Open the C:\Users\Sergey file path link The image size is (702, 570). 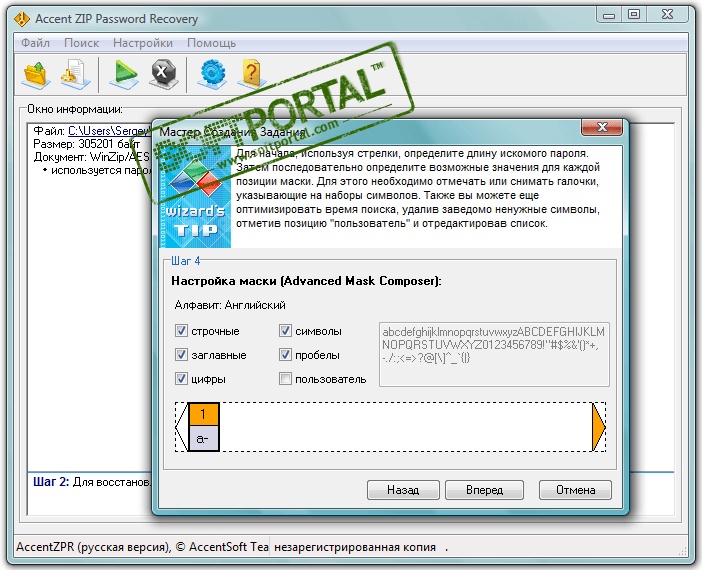pos(110,131)
